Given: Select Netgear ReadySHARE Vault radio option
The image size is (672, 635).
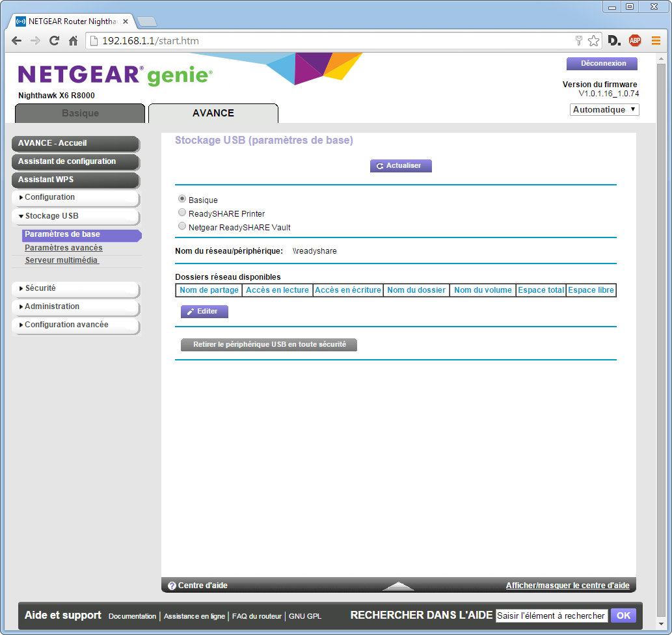Looking at the screenshot, I should coord(182,226).
